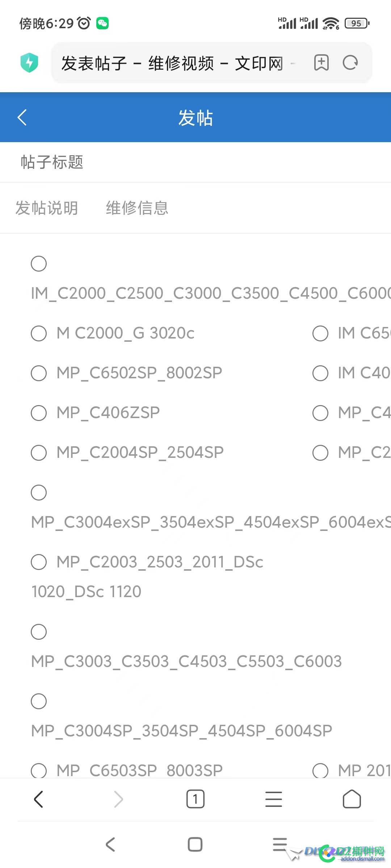
Task: Go to the browser home page
Action: pos(352,799)
